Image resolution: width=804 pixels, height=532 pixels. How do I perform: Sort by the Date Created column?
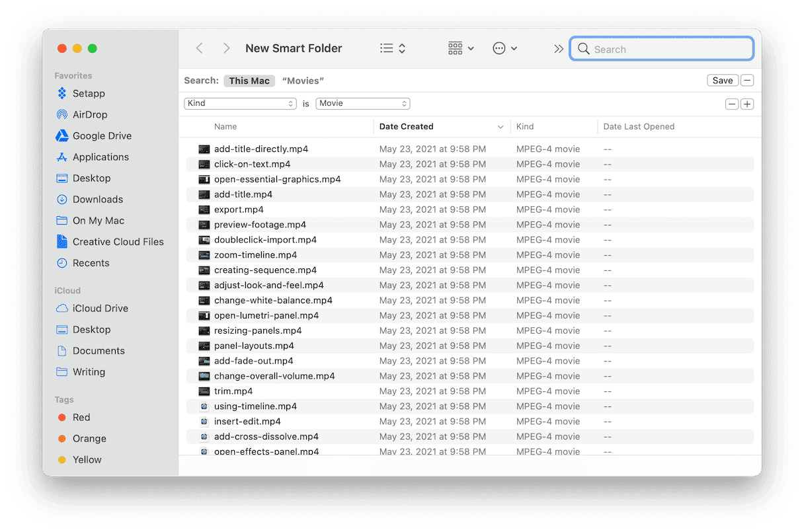point(406,126)
